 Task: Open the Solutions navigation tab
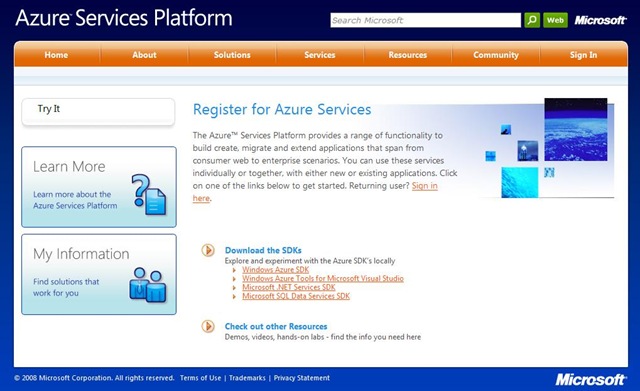(232, 55)
